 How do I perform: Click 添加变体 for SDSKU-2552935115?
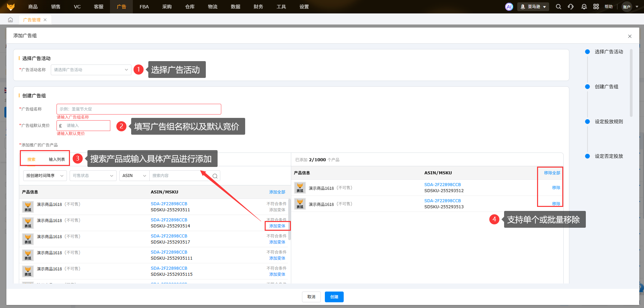tap(277, 274)
